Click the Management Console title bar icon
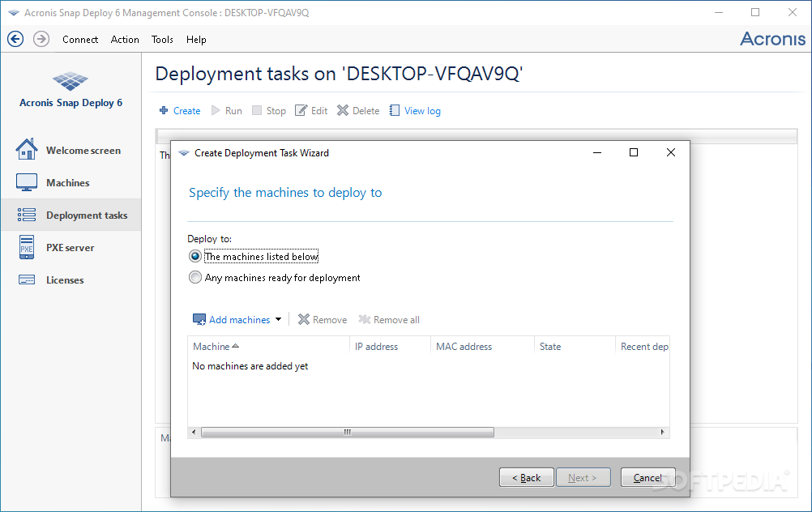The image size is (812, 512). click(x=14, y=12)
